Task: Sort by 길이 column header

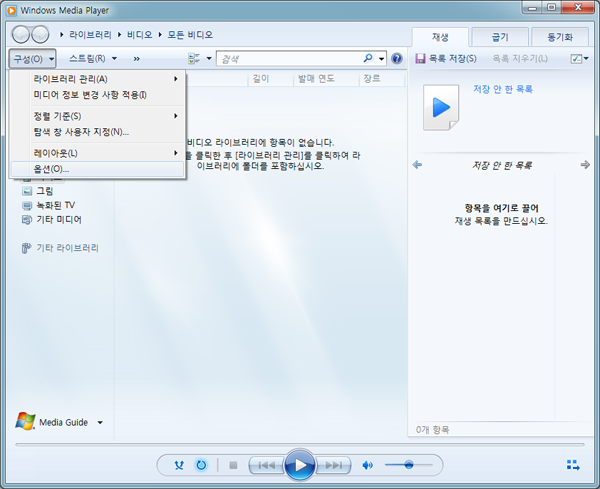Action: click(261, 79)
